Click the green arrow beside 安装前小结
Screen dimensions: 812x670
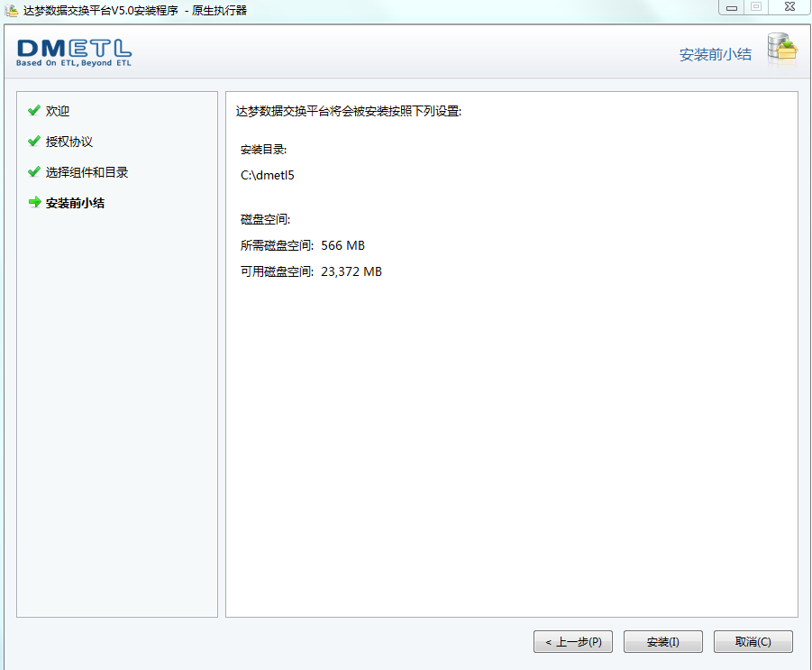34,202
